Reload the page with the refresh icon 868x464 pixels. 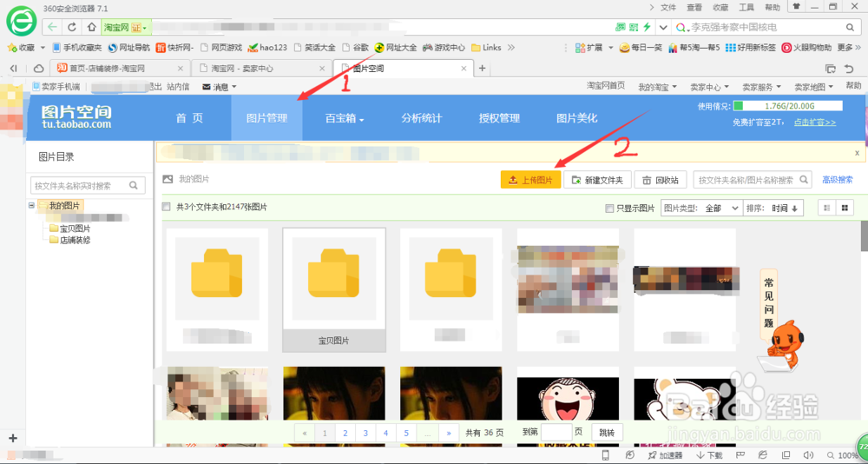72,27
